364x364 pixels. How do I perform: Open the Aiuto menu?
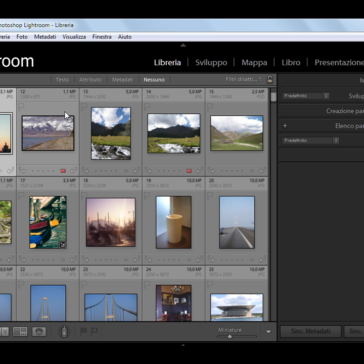125,37
